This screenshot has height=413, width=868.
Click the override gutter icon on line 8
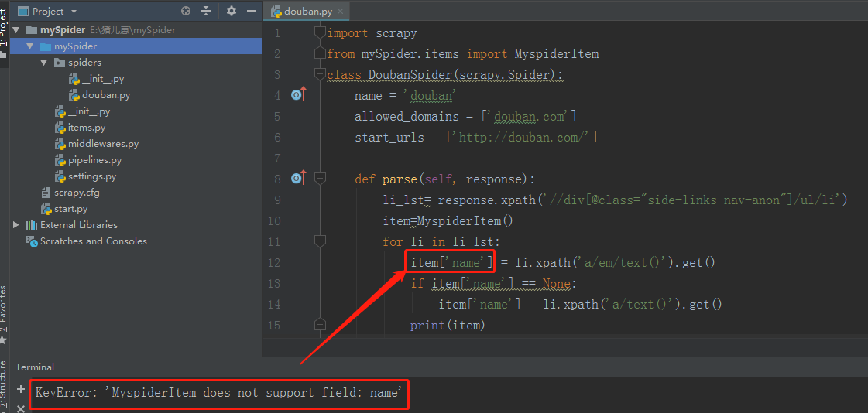[298, 178]
